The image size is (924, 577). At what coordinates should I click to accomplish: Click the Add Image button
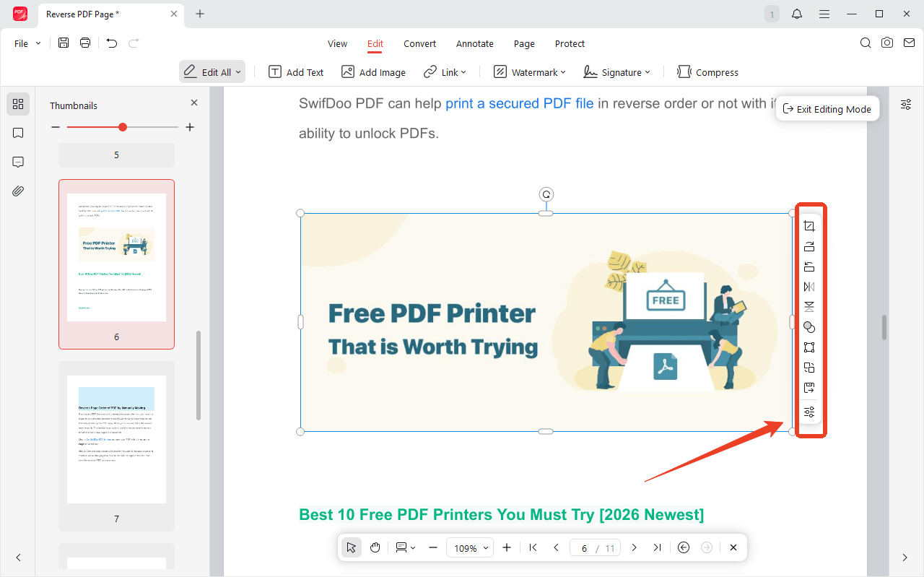pyautogui.click(x=373, y=72)
